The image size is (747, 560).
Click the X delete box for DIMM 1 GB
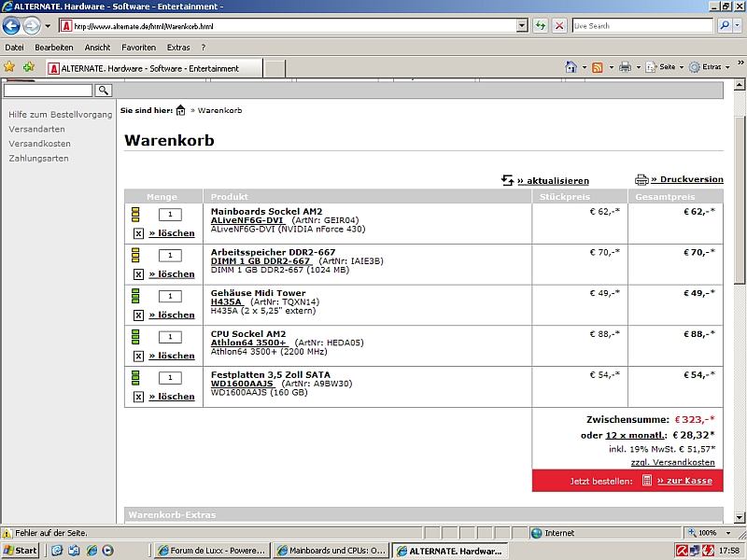138,274
